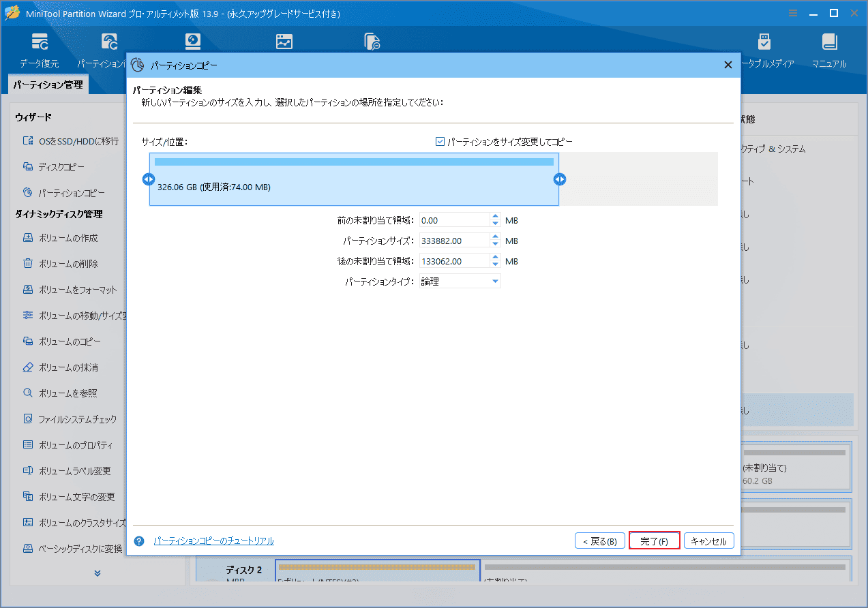
Task: Click ダイナミックディスク管理 section header
Action: 59,214
